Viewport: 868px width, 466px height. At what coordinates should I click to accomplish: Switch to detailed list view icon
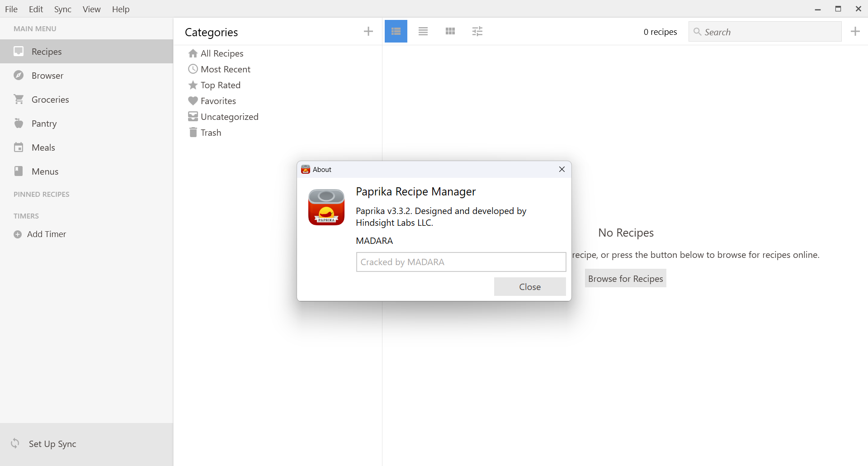click(x=396, y=31)
